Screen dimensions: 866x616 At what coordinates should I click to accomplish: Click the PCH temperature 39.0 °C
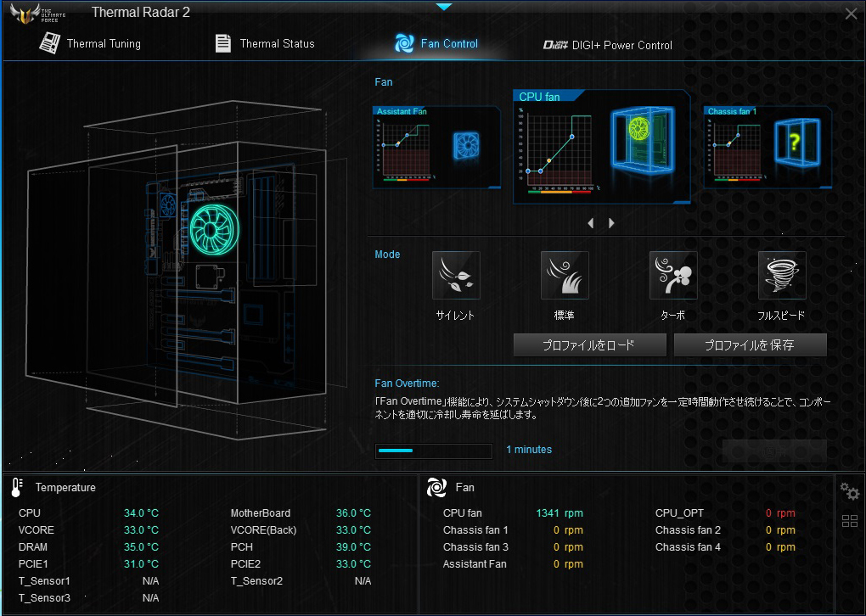click(353, 547)
